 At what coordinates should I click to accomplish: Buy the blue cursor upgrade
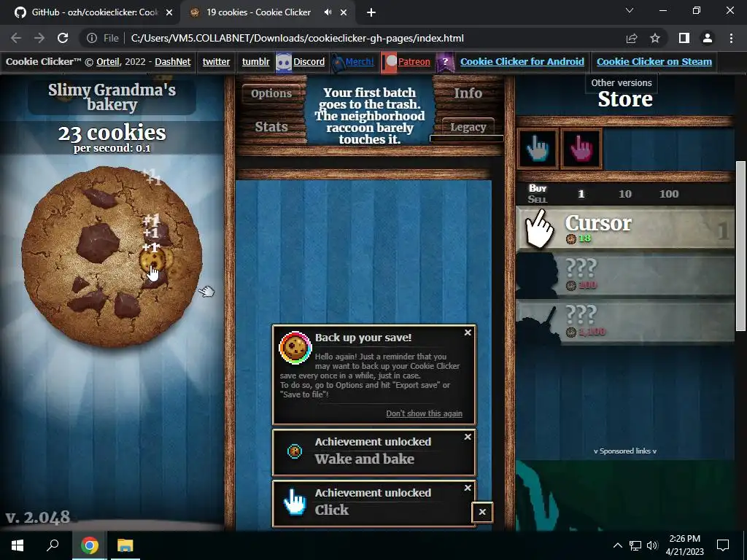click(538, 149)
